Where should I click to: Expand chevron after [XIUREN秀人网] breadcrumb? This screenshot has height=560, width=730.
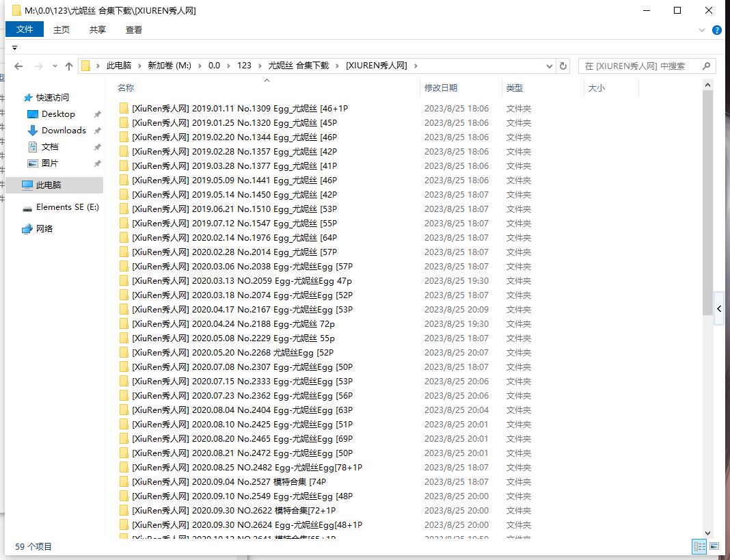[x=416, y=66]
